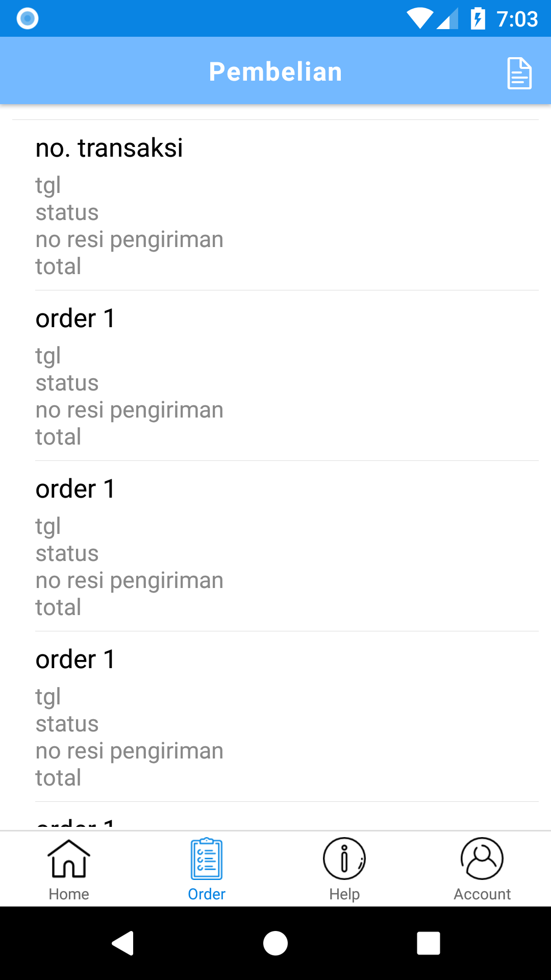Tap the Order tab label
The height and width of the screenshot is (980, 551).
tap(207, 894)
